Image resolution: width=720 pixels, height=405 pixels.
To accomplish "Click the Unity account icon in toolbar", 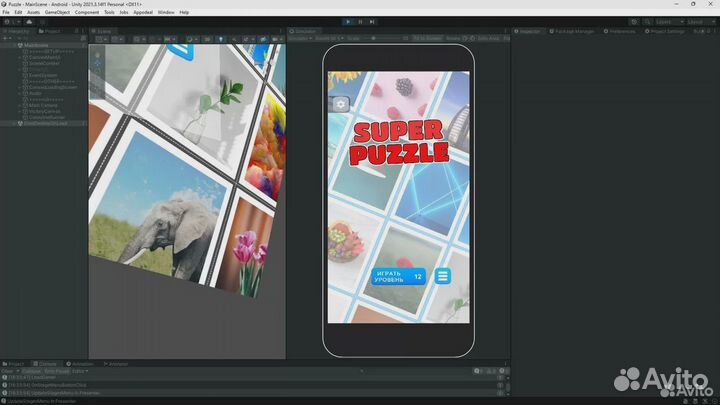I will [x=12, y=22].
